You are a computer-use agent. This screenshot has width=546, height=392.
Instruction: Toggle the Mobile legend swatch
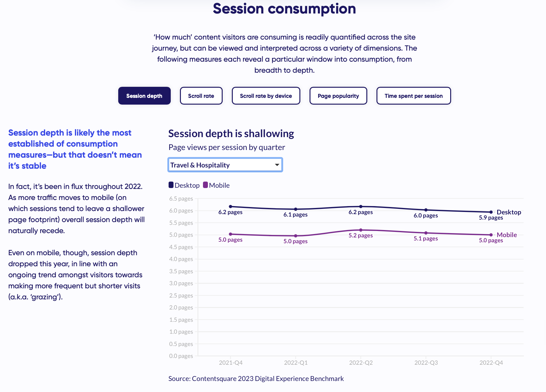[205, 185]
